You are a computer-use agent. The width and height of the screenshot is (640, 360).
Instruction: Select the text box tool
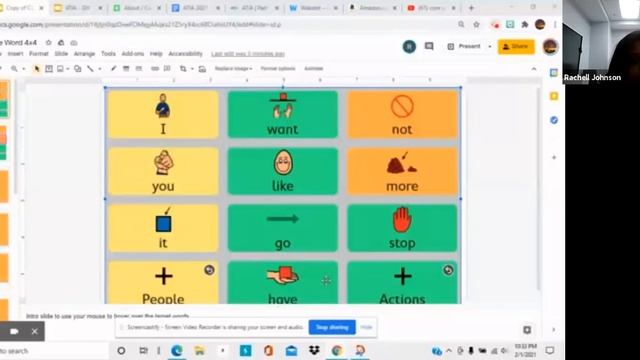49,69
